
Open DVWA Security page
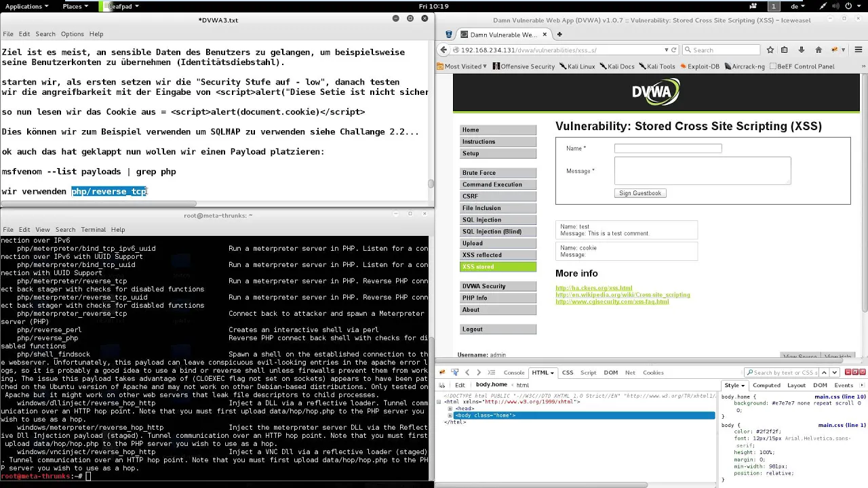[498, 286]
